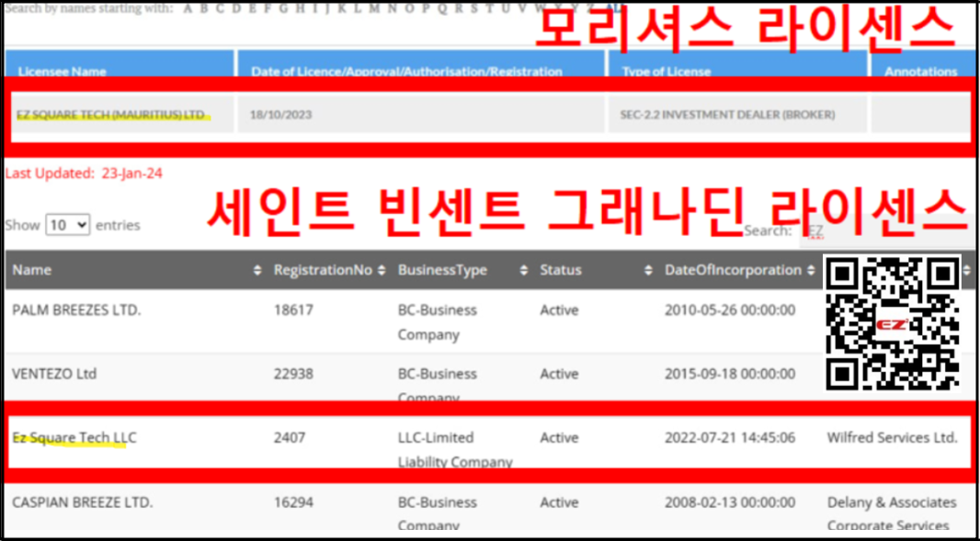Click the Status header label
Viewport: 980px width, 541px height.
[x=561, y=270]
